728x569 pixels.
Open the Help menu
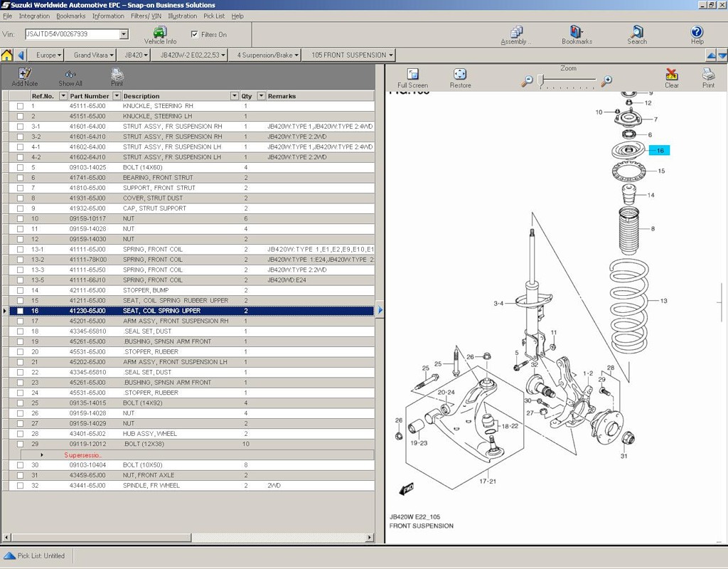pyautogui.click(x=237, y=16)
